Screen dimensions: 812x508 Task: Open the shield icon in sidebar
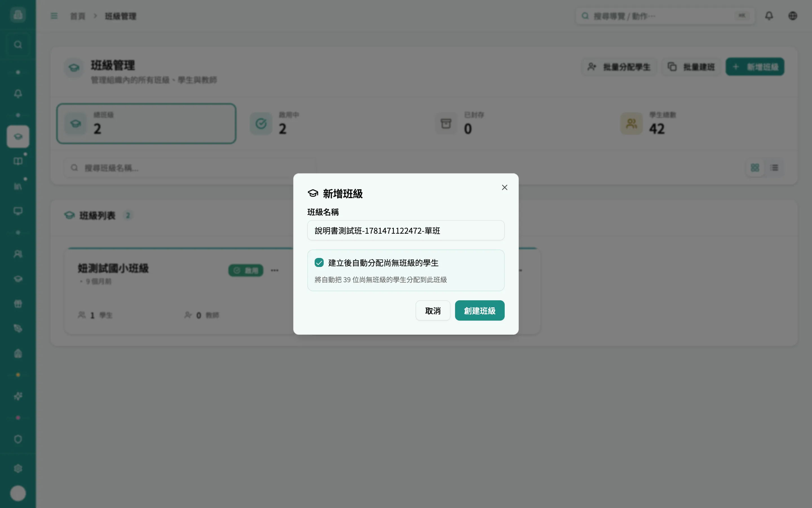click(x=18, y=439)
